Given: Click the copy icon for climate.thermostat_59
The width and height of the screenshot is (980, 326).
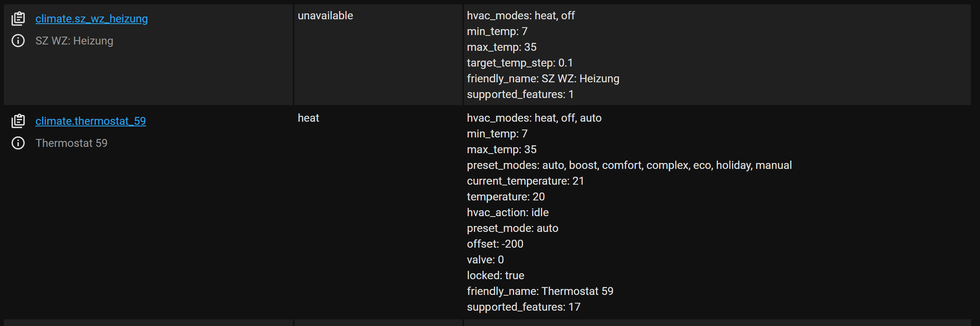Looking at the screenshot, I should [x=18, y=120].
